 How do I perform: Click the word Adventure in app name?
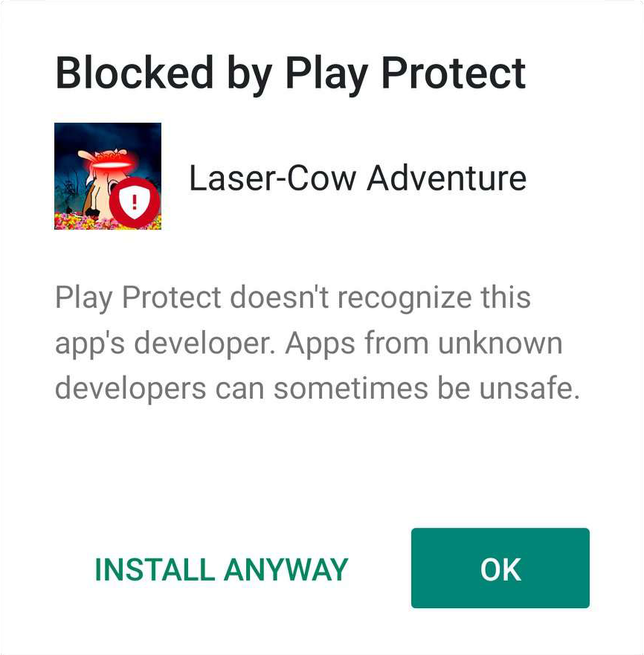click(446, 178)
